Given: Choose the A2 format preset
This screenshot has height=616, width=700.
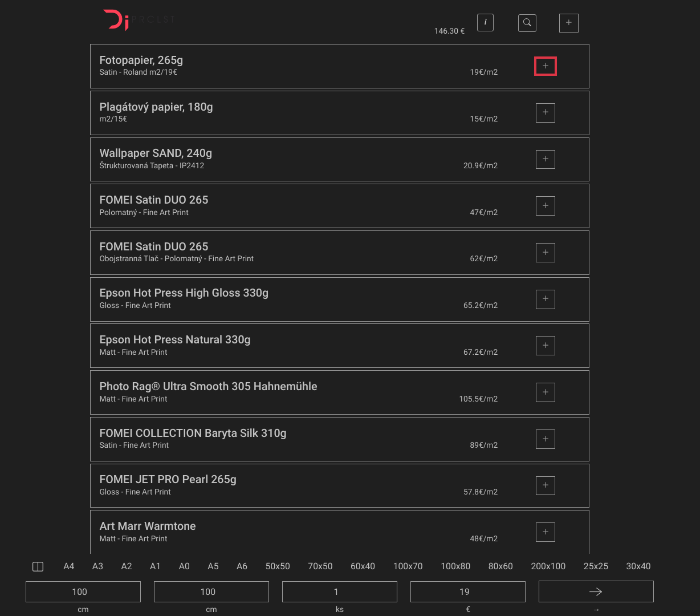Looking at the screenshot, I should coord(127,566).
